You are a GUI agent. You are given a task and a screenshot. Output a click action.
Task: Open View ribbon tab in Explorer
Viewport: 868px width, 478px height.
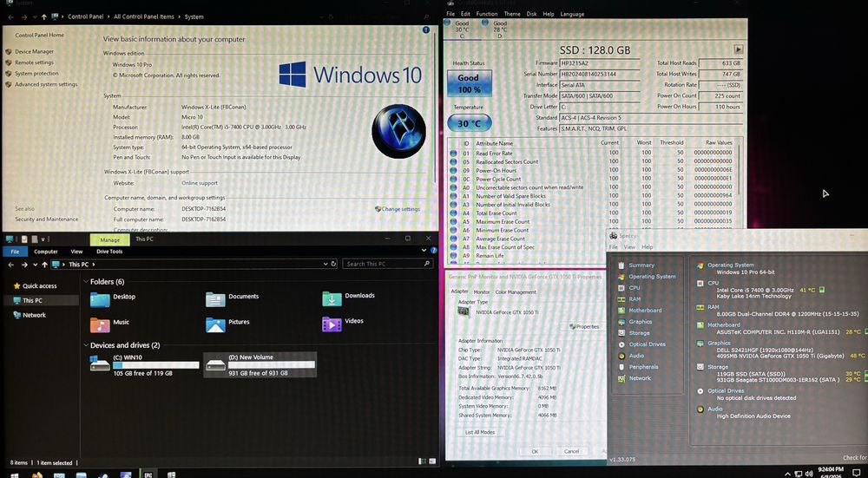coord(76,252)
